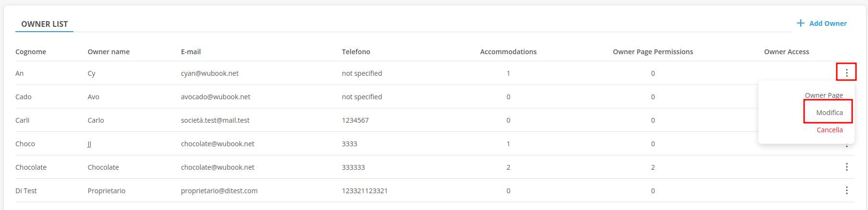Click the Accommodations column header
The width and height of the screenshot is (868, 210).
(508, 52)
